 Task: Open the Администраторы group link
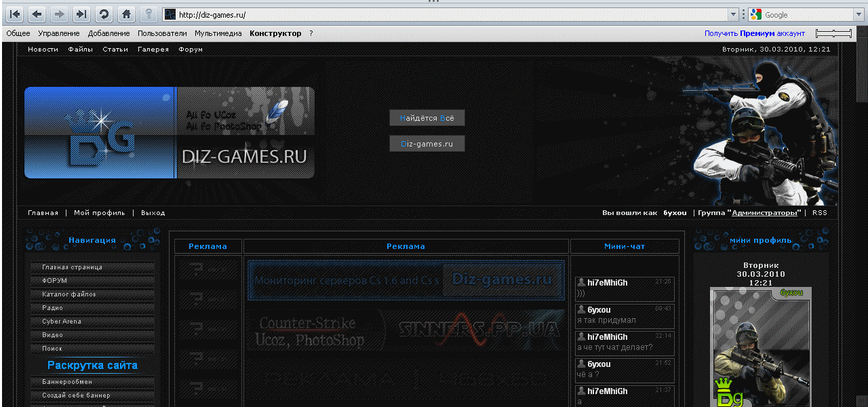click(764, 213)
